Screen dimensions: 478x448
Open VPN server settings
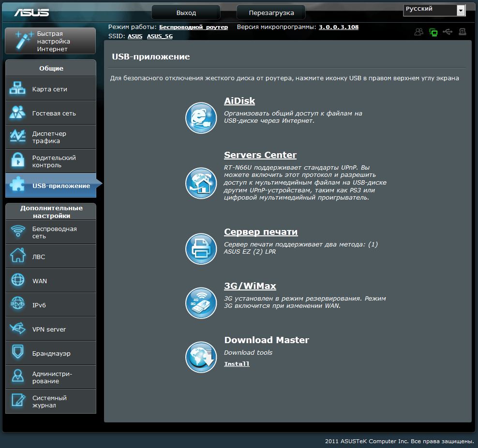click(x=51, y=329)
